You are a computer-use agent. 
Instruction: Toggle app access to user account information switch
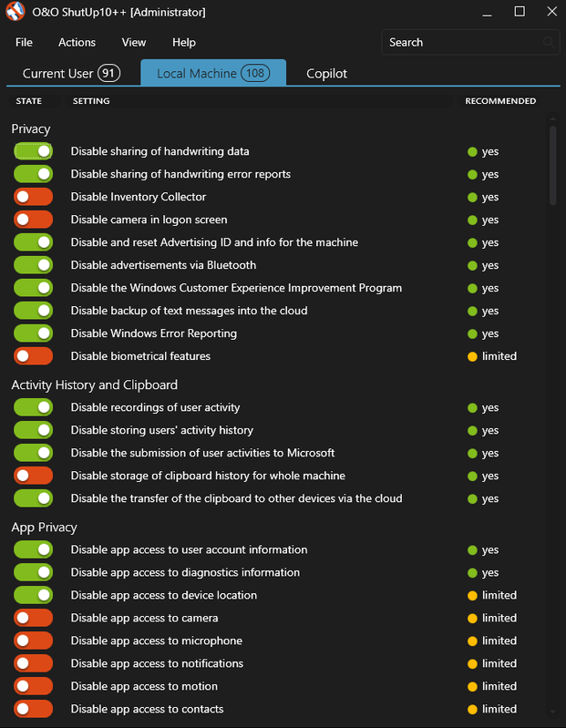[x=33, y=549]
